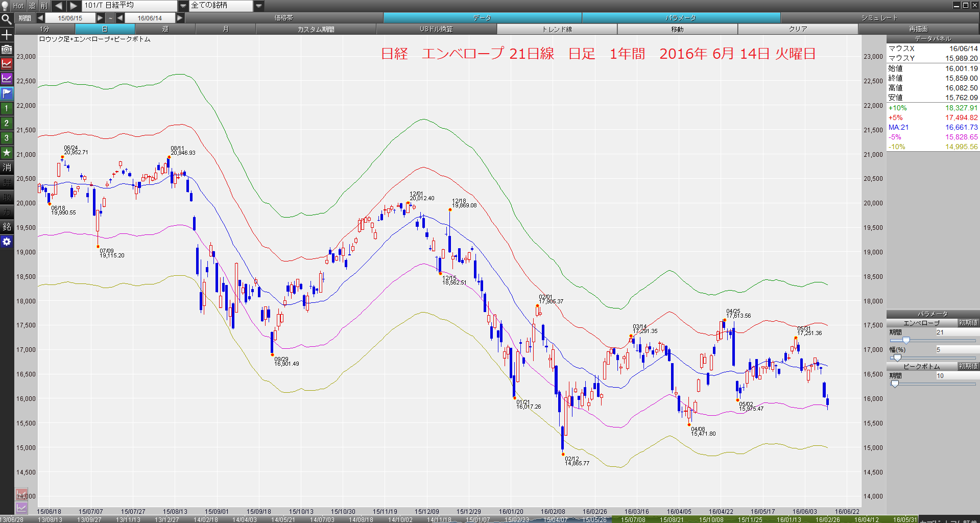
Task: Step start date 15/06/15 backward
Action: tap(40, 18)
